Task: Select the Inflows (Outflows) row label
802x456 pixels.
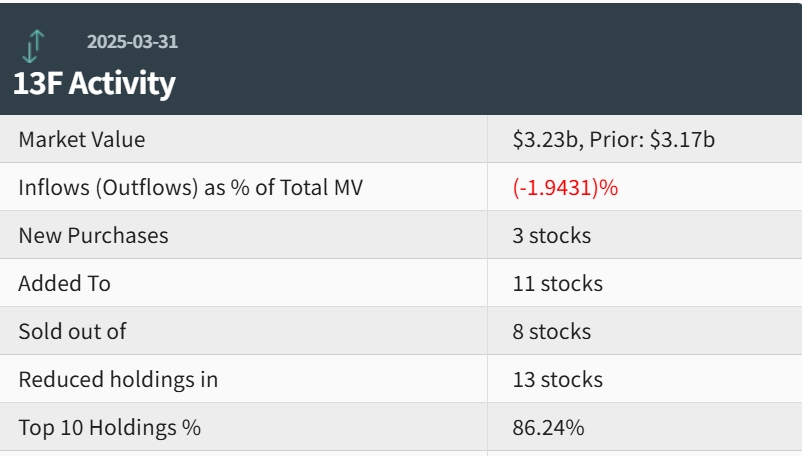Action: (x=190, y=188)
